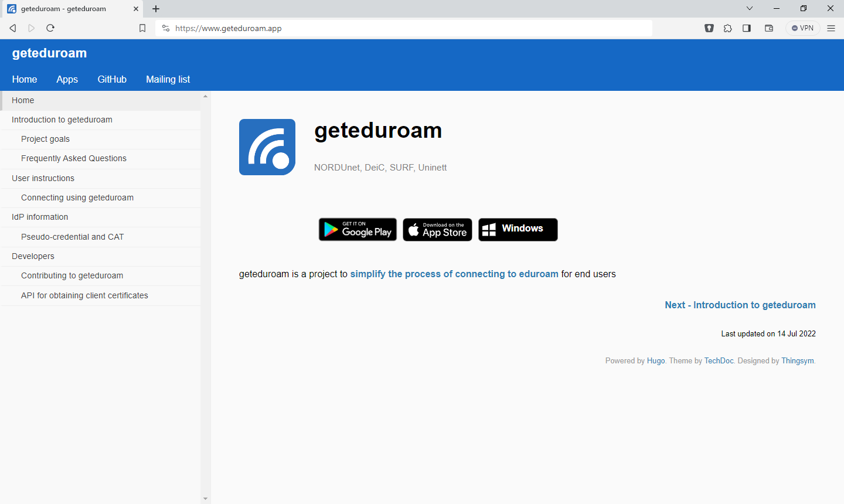Expand the tab search dropdown arrow

tap(750, 9)
